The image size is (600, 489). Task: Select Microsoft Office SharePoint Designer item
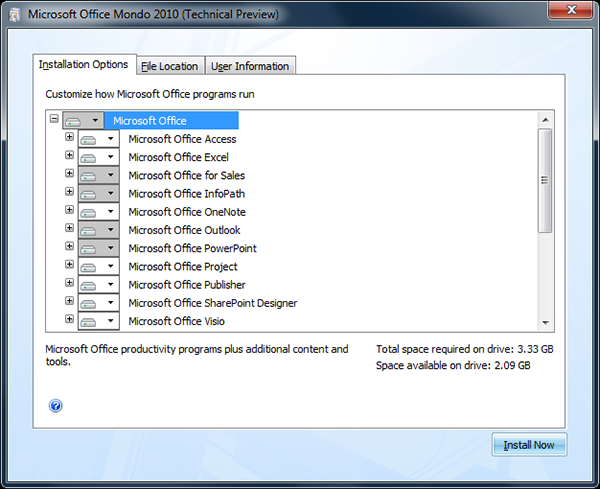coord(212,303)
